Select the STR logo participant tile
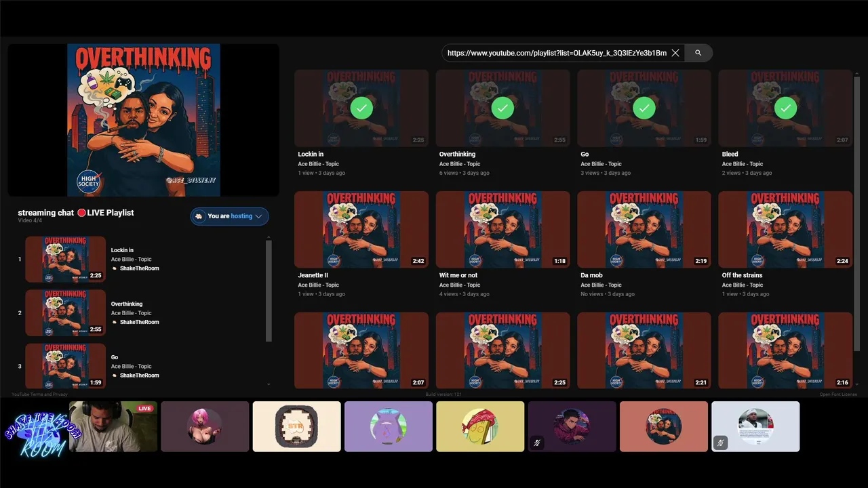 [x=297, y=426]
